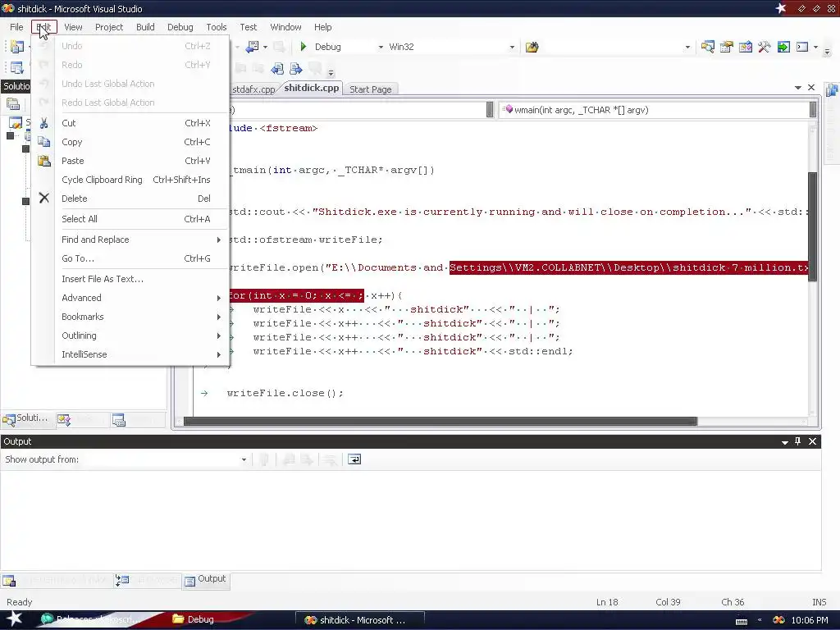Open the File menu
The height and width of the screenshot is (630, 840).
(x=16, y=27)
